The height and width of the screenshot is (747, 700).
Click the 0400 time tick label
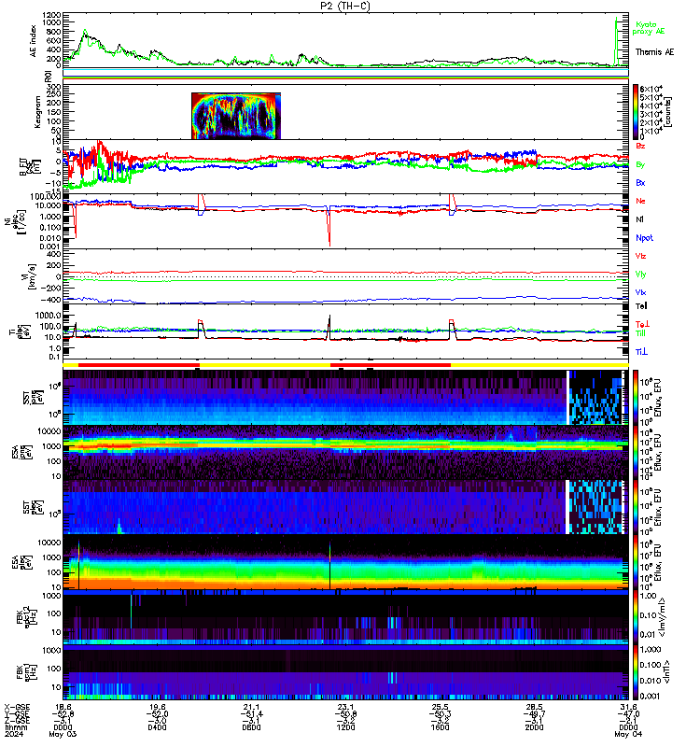click(157, 727)
